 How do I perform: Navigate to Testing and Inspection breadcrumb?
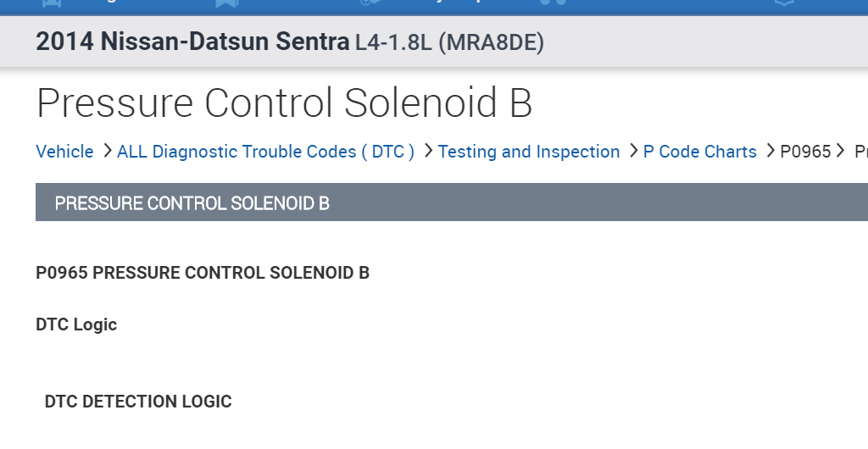[529, 152]
